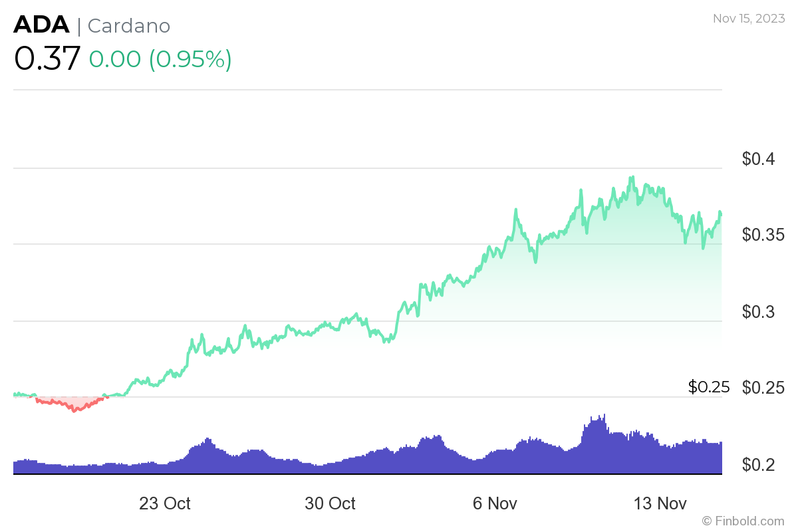Select the $0.3 price axis label
The image size is (798, 532).
pyautogui.click(x=759, y=311)
